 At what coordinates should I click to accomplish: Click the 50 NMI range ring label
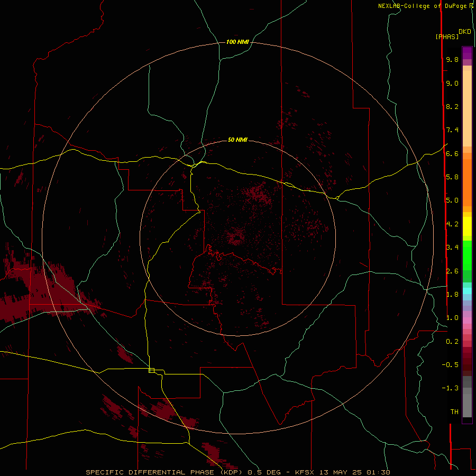tap(237, 140)
